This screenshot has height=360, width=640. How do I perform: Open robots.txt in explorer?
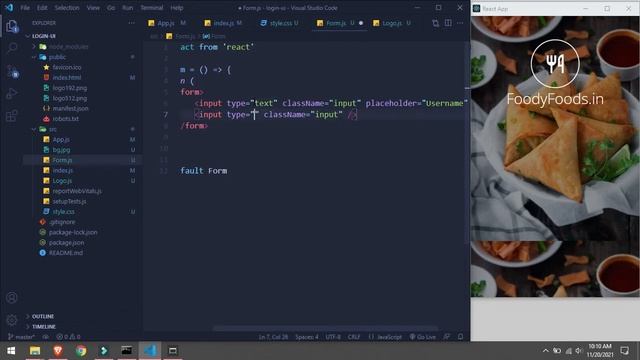click(x=65, y=119)
